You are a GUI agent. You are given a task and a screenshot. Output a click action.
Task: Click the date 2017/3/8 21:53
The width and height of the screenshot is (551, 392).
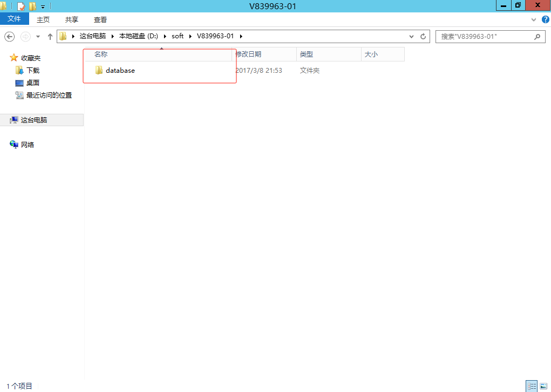[259, 70]
